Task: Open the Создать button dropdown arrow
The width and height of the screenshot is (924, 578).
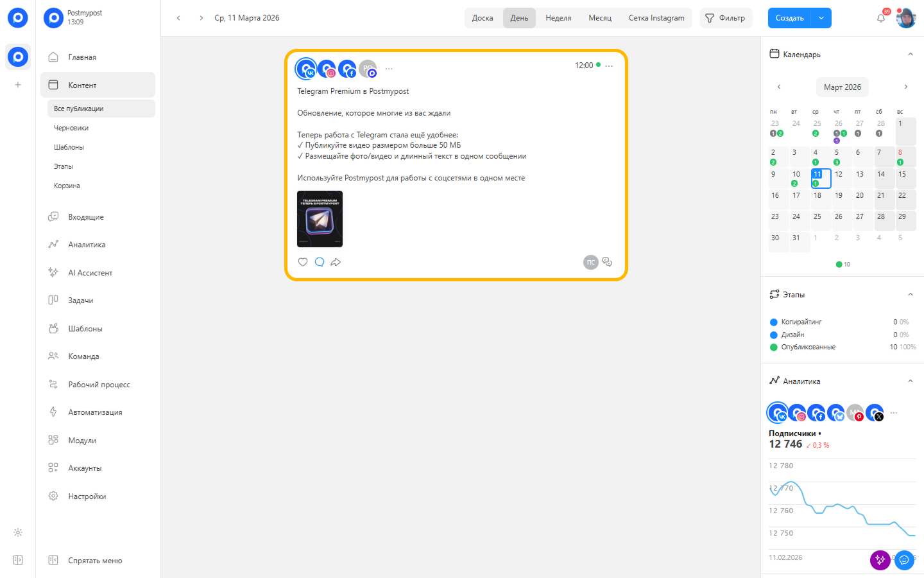Action: (821, 18)
